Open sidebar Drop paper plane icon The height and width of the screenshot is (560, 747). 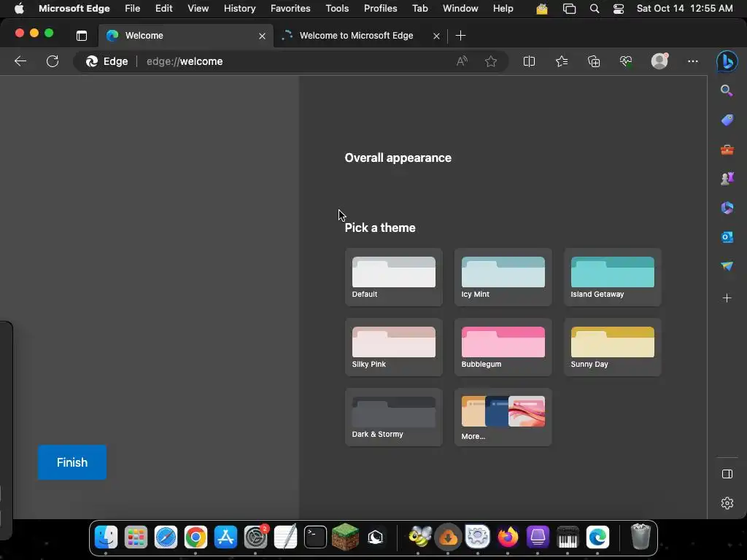click(x=727, y=265)
